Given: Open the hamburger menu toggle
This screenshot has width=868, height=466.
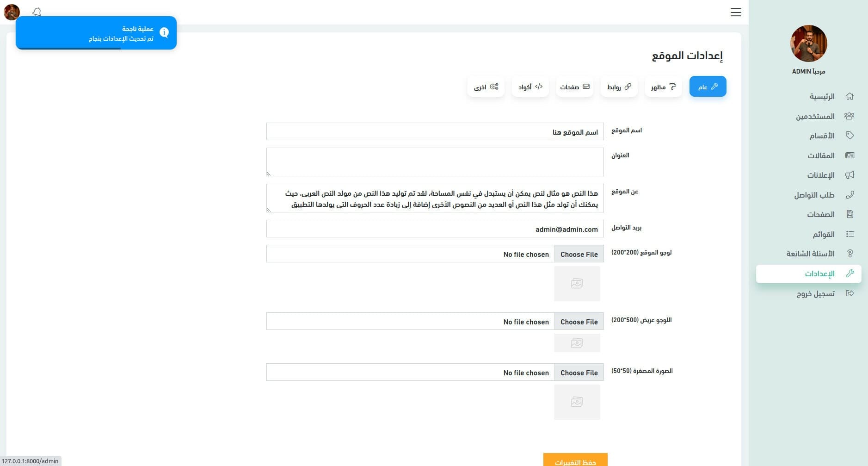Looking at the screenshot, I should click(736, 12).
